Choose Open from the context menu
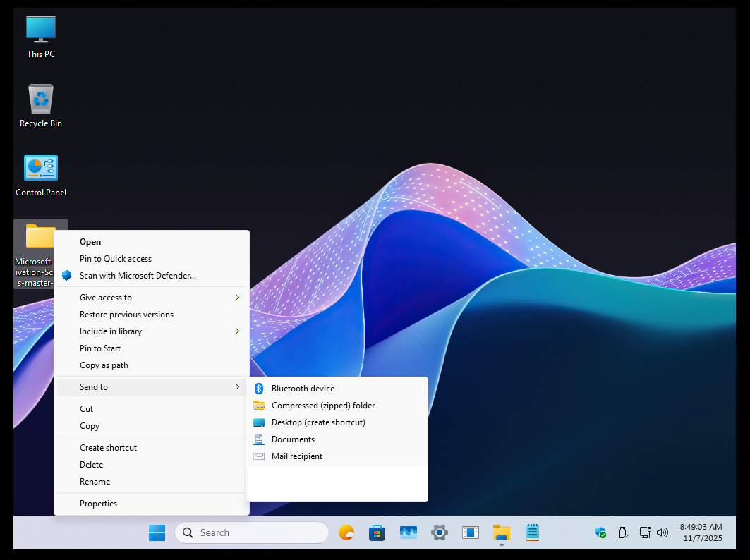 pyautogui.click(x=152, y=242)
